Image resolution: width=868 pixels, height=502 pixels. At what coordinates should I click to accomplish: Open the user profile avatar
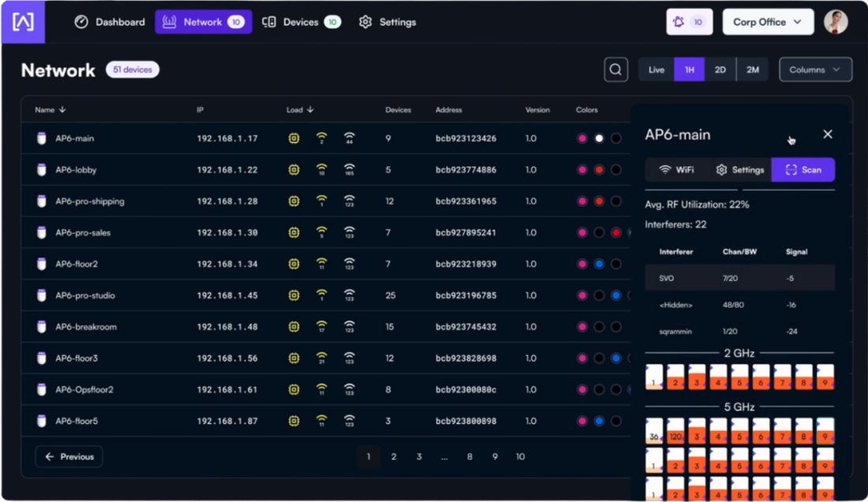pyautogui.click(x=836, y=22)
